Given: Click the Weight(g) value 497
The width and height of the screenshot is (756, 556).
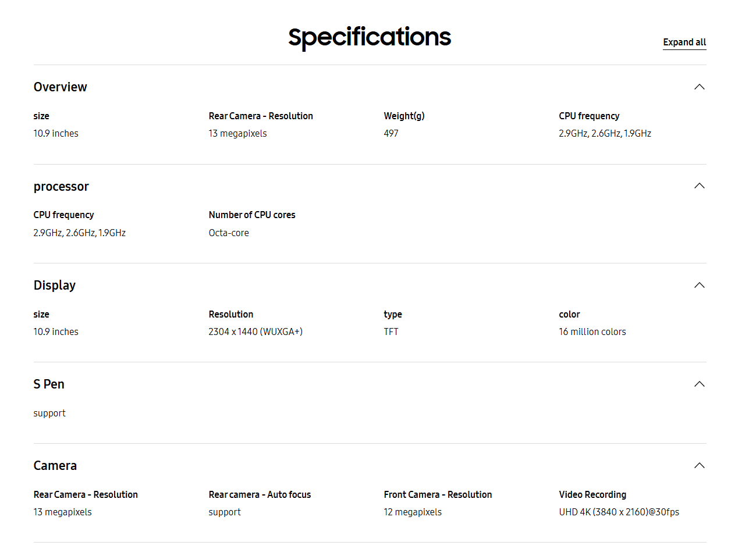Looking at the screenshot, I should click(391, 134).
